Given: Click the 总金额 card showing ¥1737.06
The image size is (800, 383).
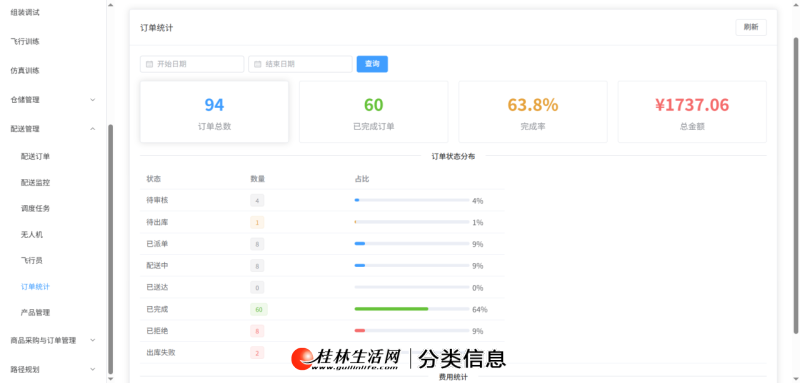Looking at the screenshot, I should pyautogui.click(x=692, y=112).
